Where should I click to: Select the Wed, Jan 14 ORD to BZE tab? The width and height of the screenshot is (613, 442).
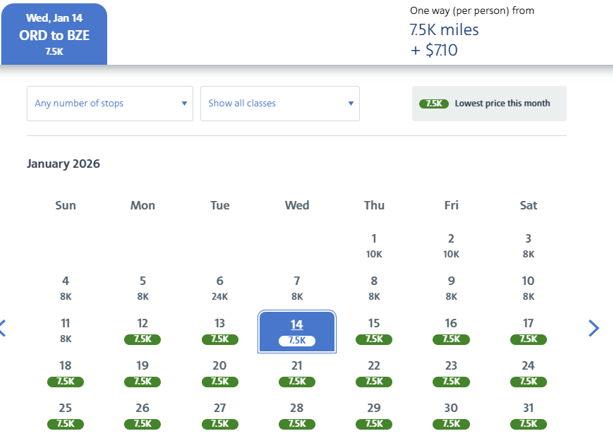(54, 34)
